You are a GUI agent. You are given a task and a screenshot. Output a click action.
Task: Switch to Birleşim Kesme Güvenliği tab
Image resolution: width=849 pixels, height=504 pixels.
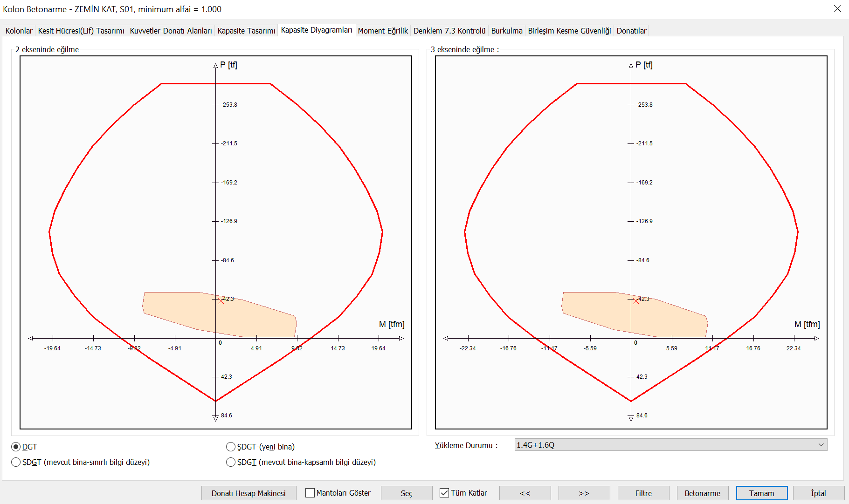click(569, 31)
